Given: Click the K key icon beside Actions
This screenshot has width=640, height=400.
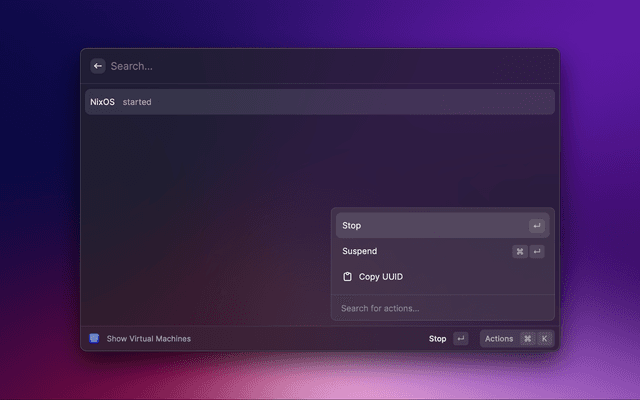Looking at the screenshot, I should [x=544, y=339].
